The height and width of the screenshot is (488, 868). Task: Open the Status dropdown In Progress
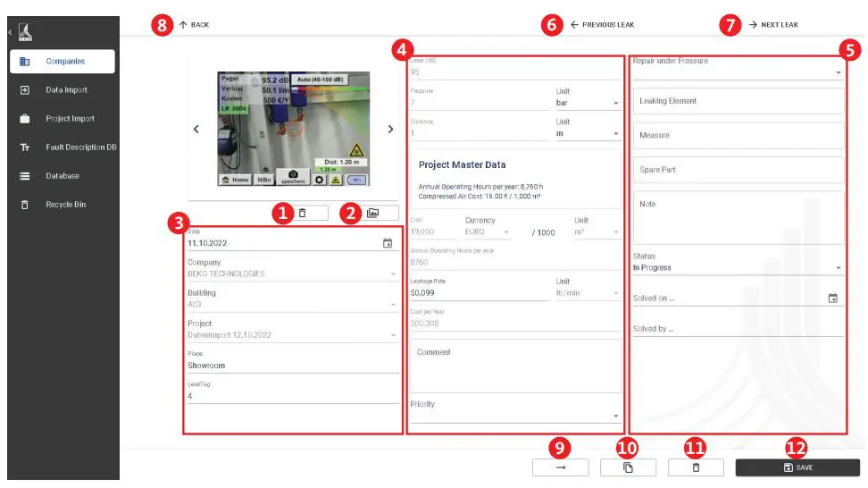[738, 267]
